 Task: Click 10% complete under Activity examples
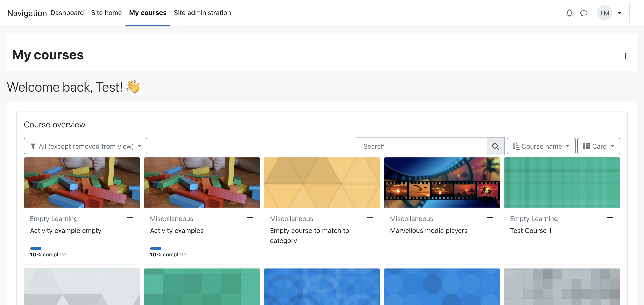click(x=168, y=255)
